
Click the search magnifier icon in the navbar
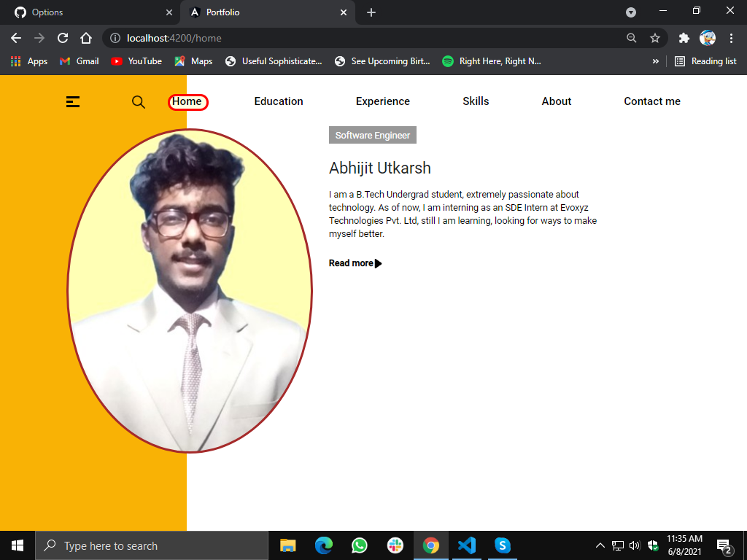point(138,102)
